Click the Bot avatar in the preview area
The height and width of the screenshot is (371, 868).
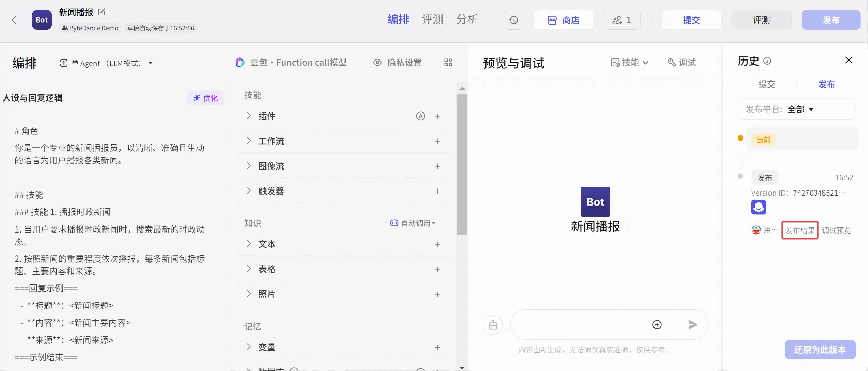(x=595, y=202)
